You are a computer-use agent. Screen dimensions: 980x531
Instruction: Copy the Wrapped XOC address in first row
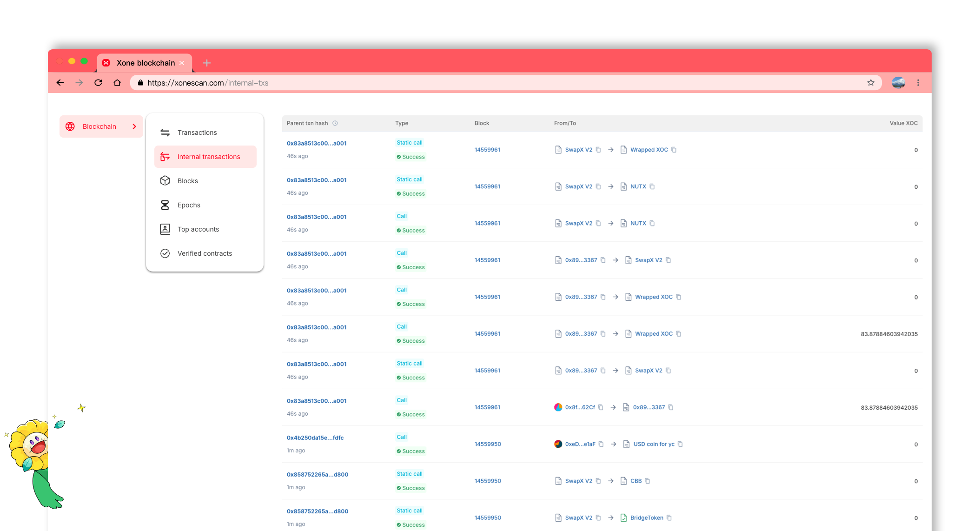tap(674, 150)
